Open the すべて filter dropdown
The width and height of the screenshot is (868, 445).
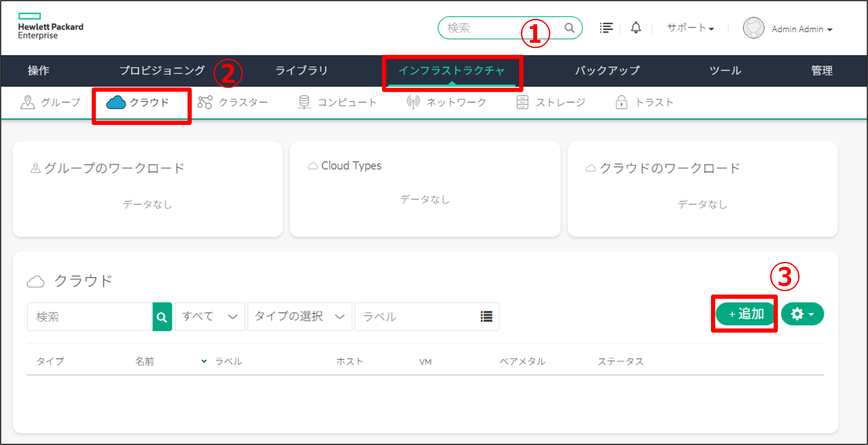click(x=210, y=316)
